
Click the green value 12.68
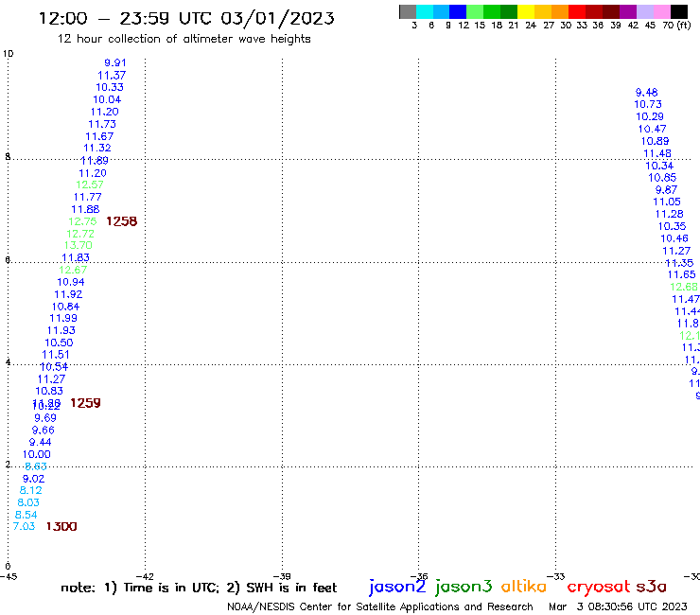click(684, 288)
